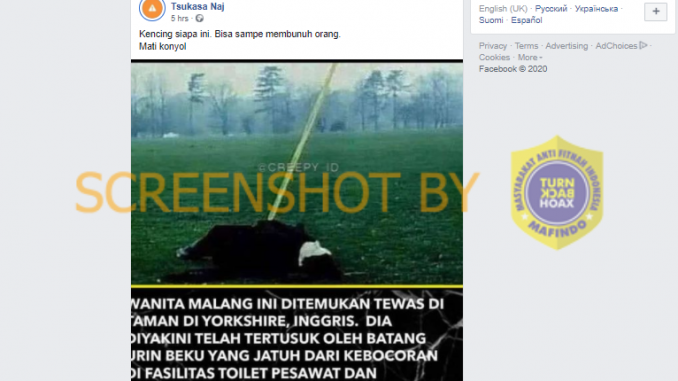
Task: Switch language to Suomi
Action: [491, 20]
